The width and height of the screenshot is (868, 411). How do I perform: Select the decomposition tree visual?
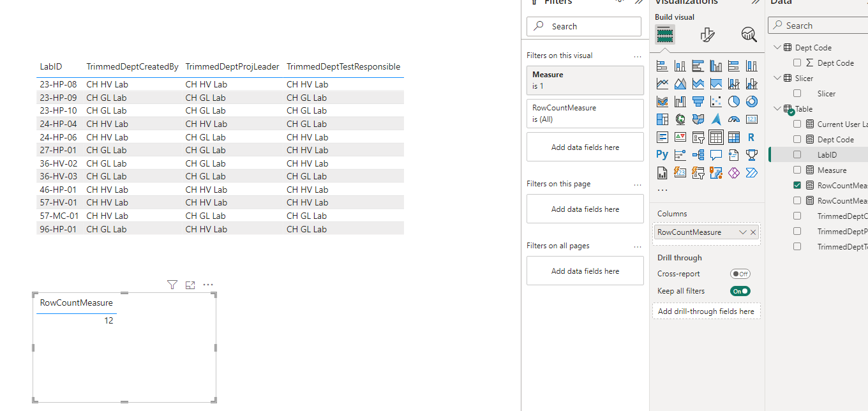698,154
